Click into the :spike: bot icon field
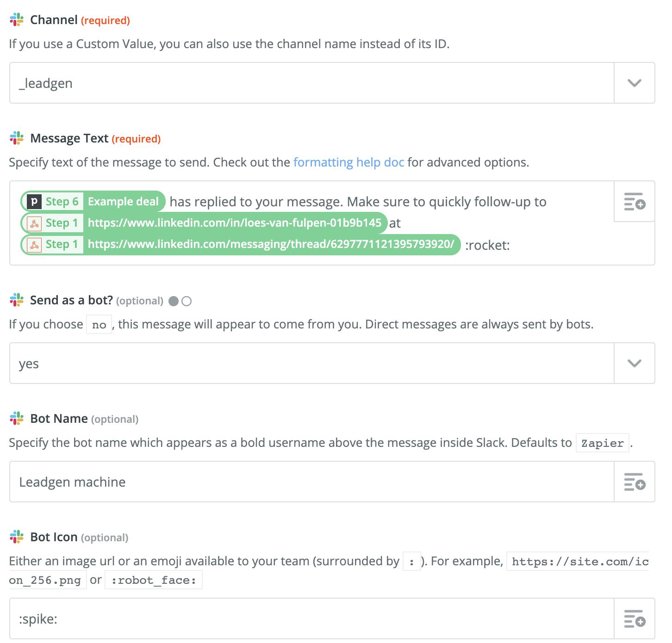The image size is (672, 643). pos(312,618)
